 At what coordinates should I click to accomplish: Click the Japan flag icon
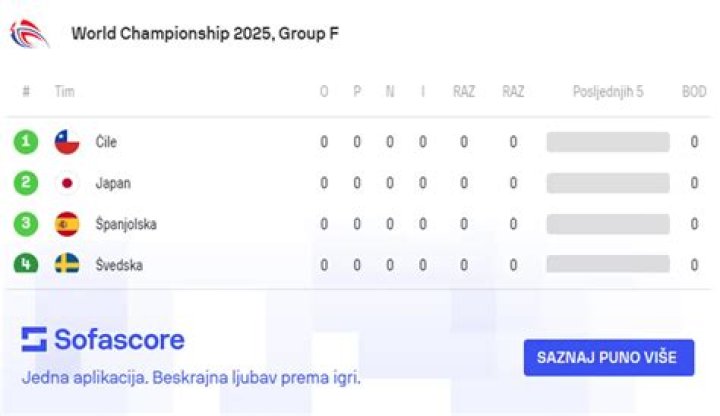point(67,183)
